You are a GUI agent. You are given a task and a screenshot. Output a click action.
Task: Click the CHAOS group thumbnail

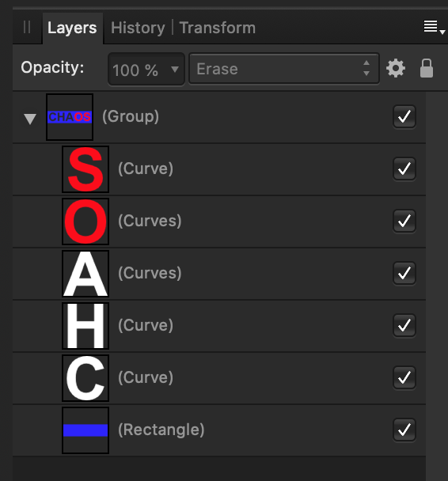coord(70,117)
